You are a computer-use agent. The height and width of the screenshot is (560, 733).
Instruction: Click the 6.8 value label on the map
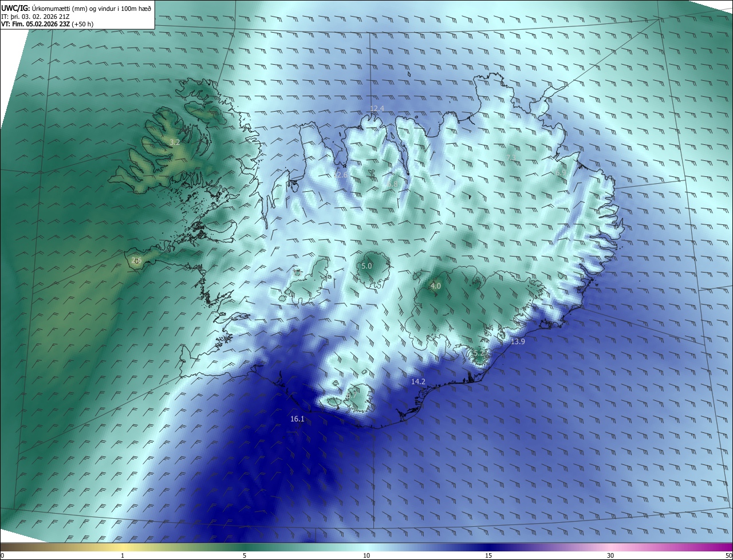tap(393, 184)
